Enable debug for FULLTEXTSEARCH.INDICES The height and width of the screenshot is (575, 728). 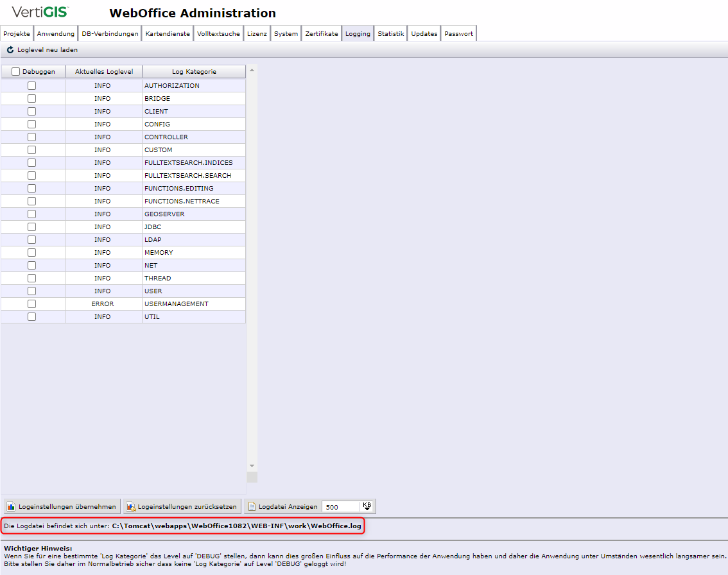point(31,162)
